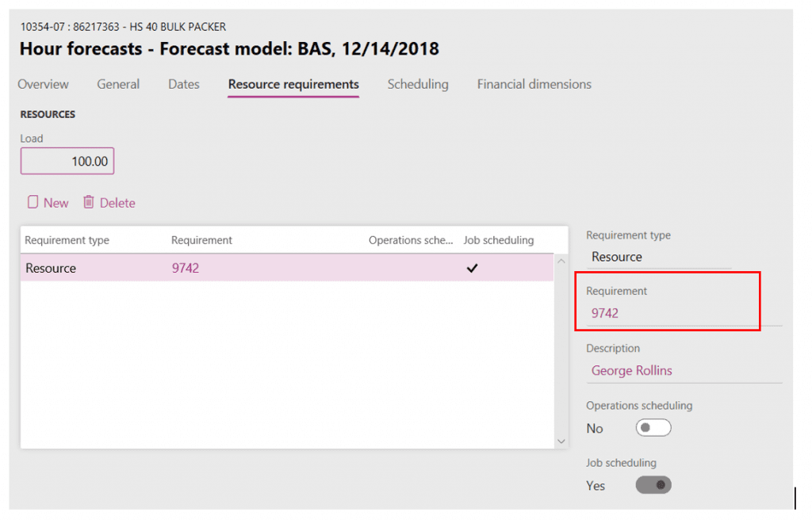Click the George Rollins description link
Screen dimensions: 812x520
[x=631, y=370]
